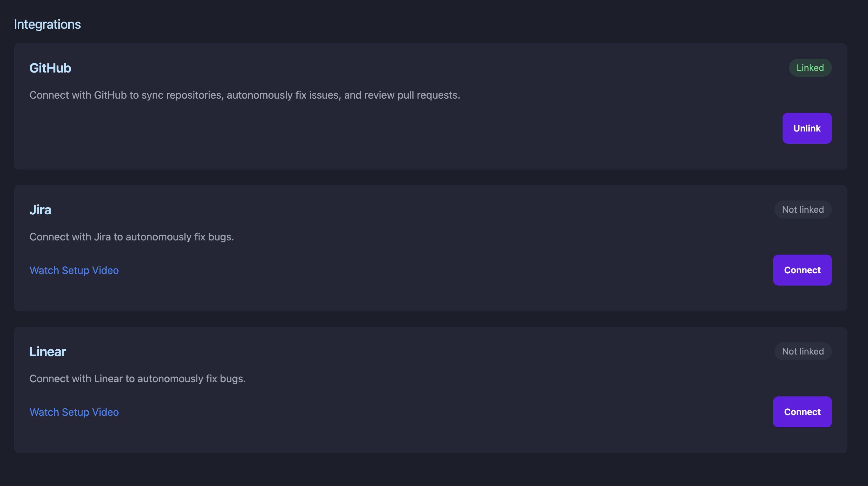Click empty space between Linear's video link and Connect
Viewport: 868px width, 486px height.
point(438,412)
